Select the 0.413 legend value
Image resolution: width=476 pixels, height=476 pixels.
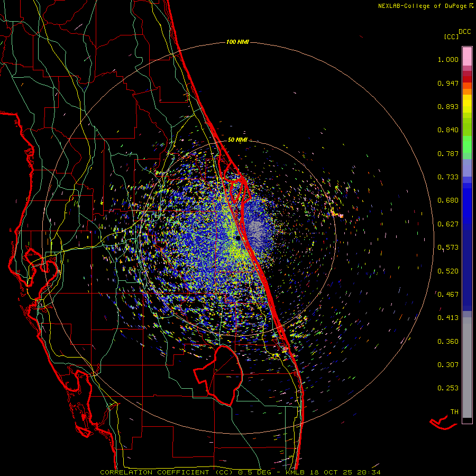point(448,318)
